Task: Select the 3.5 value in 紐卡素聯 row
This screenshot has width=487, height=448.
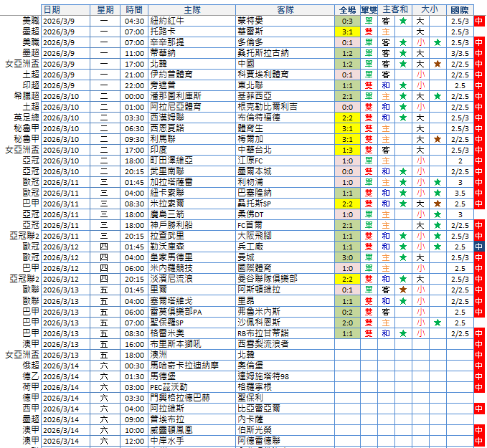Action: (x=460, y=194)
